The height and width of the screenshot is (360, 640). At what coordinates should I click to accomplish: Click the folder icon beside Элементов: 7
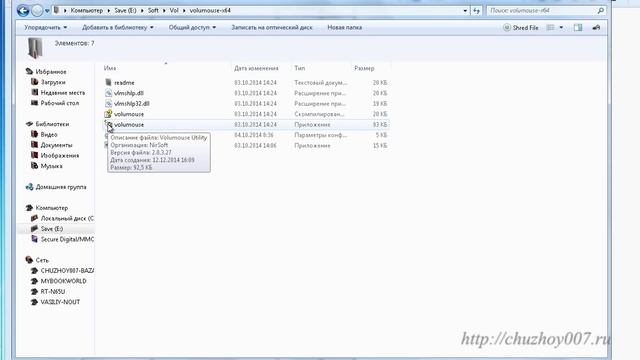(35, 48)
